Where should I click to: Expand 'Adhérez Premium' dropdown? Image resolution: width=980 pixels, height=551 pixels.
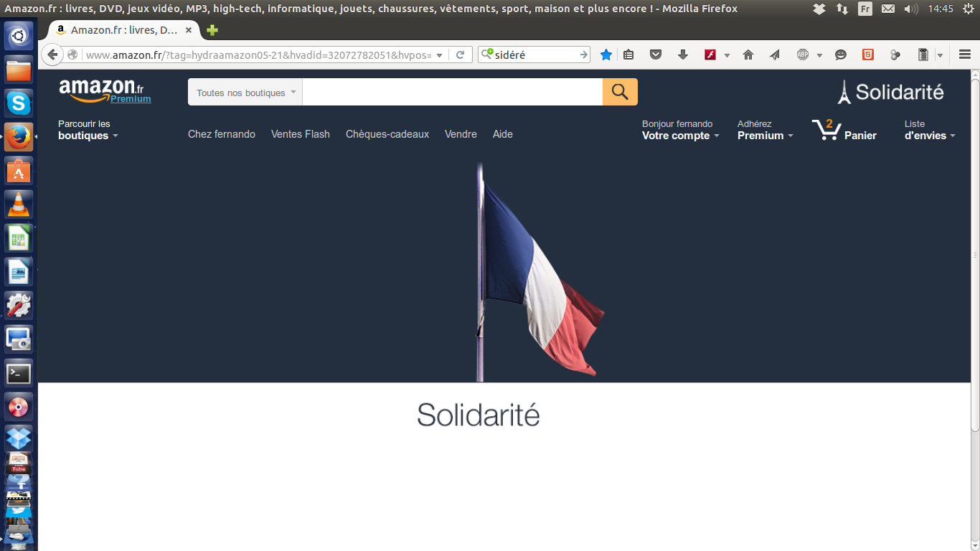click(765, 130)
